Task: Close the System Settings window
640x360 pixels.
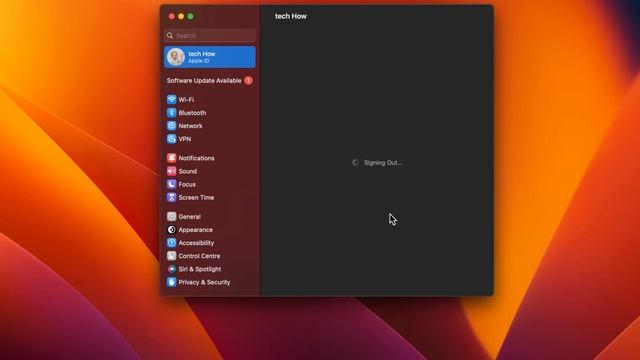Action: pos(171,16)
